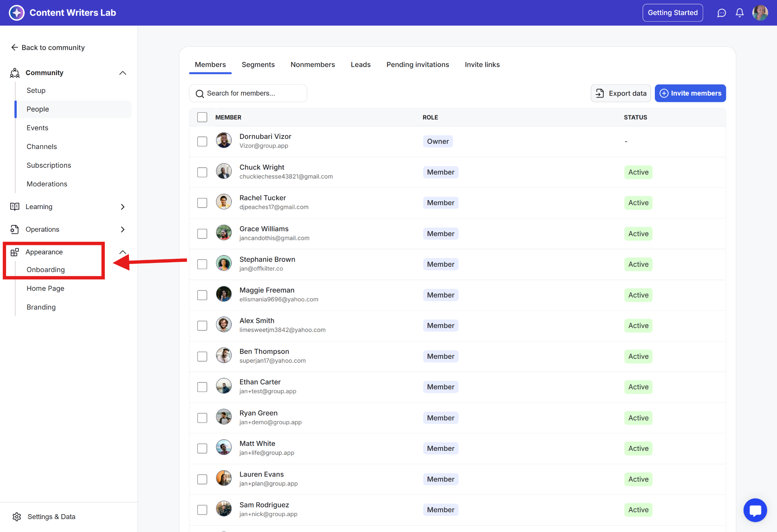Viewport: 777px width, 532px height.
Task: Collapse the Appearance section chevron
Action: click(x=123, y=252)
